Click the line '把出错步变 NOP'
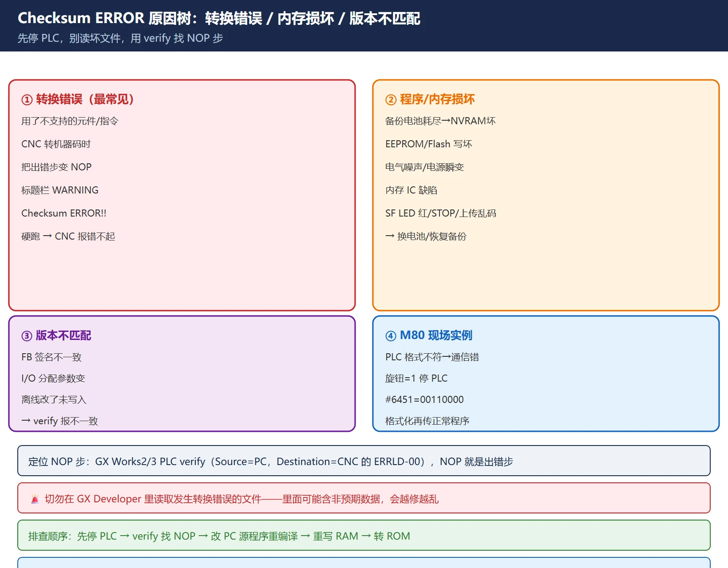This screenshot has height=568, width=728. [x=56, y=167]
